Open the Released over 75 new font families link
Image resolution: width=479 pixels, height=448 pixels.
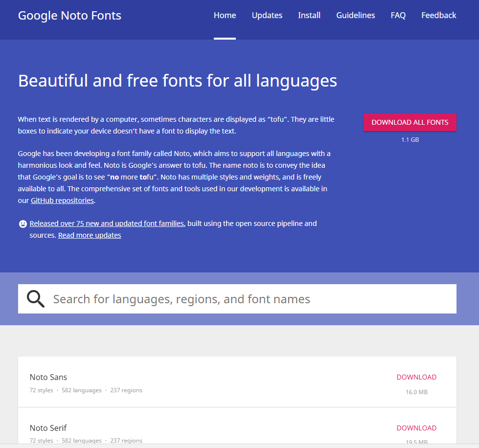coord(107,224)
